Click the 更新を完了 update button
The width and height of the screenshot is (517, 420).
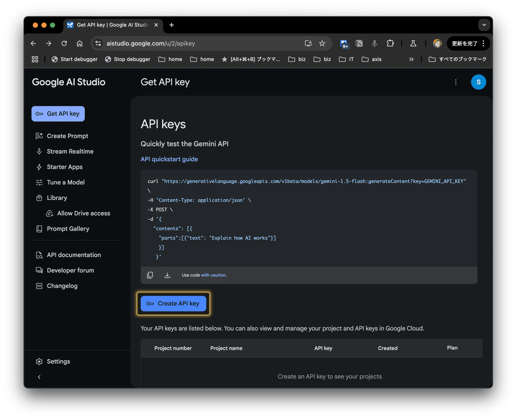coord(468,43)
